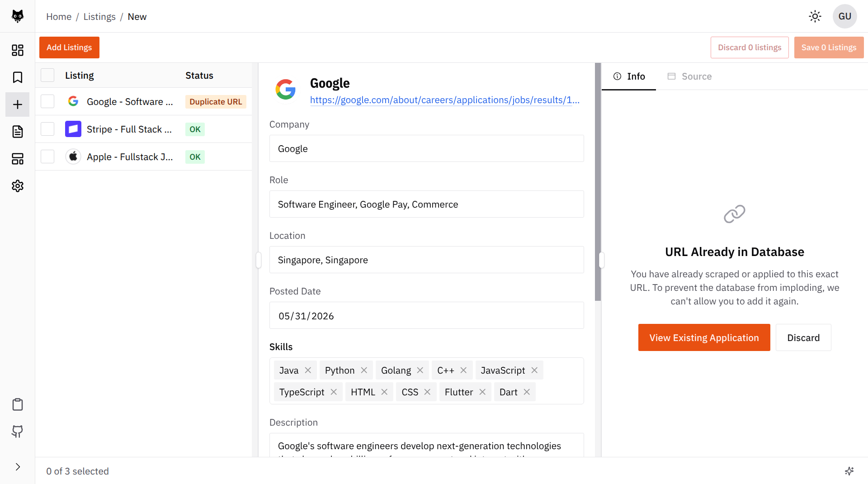The height and width of the screenshot is (484, 868).
Task: Click into the Description text area
Action: tap(426, 446)
